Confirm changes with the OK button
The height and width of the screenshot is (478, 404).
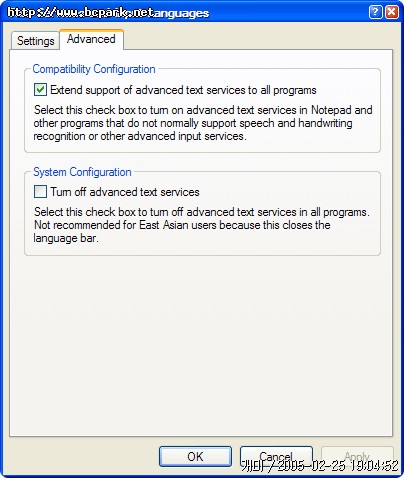(195, 456)
